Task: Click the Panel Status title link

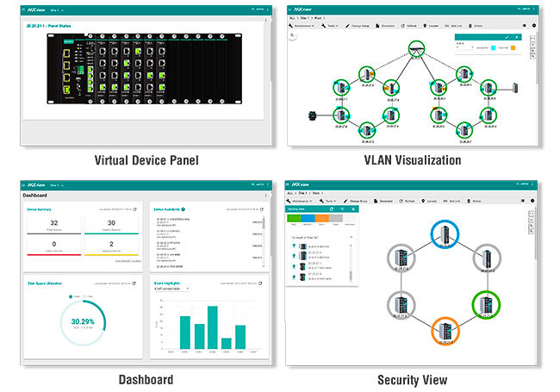Action: (x=48, y=26)
